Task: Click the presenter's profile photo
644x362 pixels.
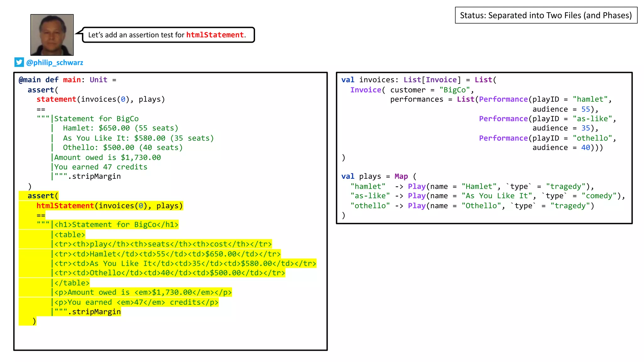Action: 52,35
